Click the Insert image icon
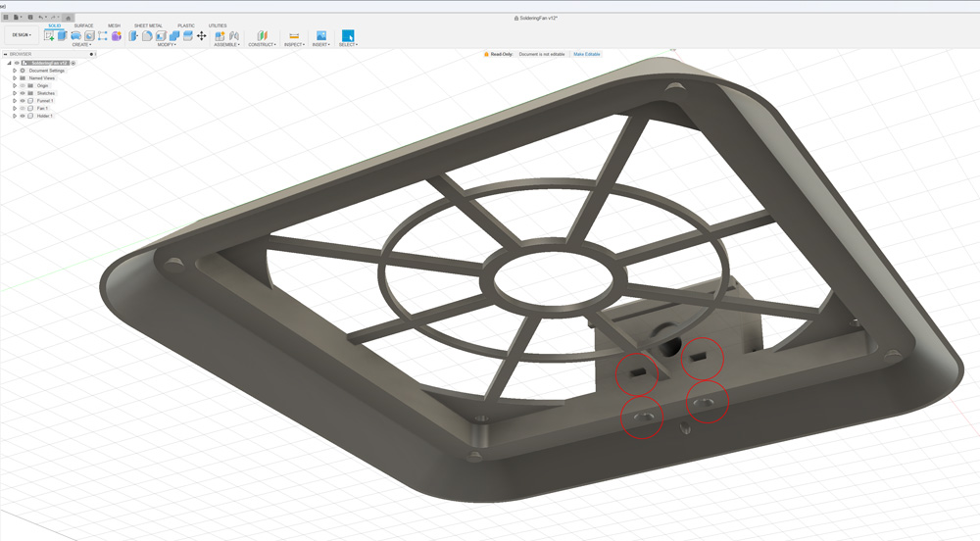Image resolution: width=980 pixels, height=541 pixels. coord(320,36)
